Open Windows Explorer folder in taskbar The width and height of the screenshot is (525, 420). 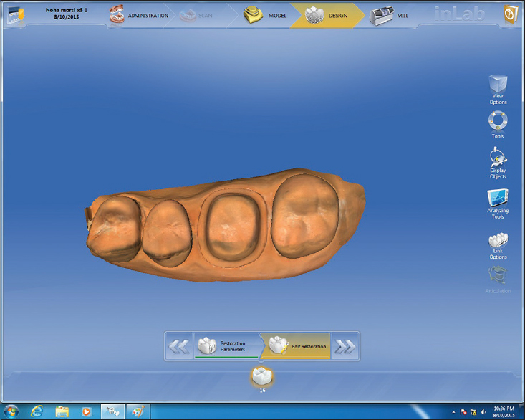click(x=62, y=411)
